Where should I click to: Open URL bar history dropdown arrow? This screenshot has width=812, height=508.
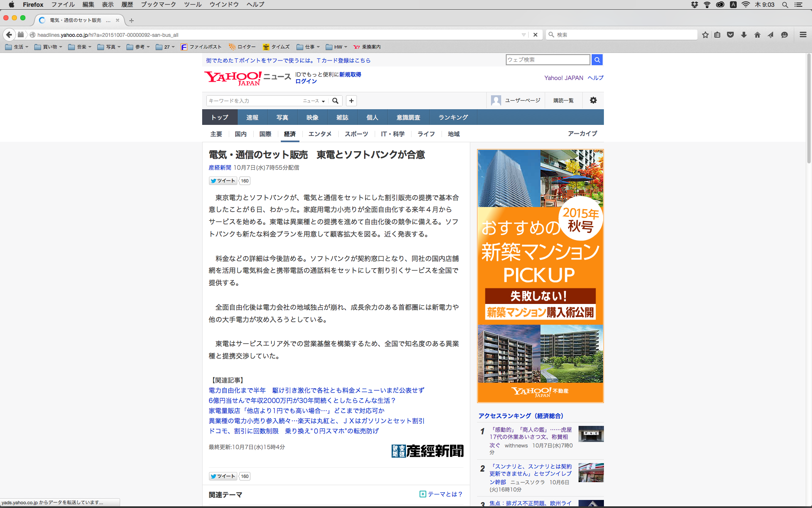tap(524, 35)
